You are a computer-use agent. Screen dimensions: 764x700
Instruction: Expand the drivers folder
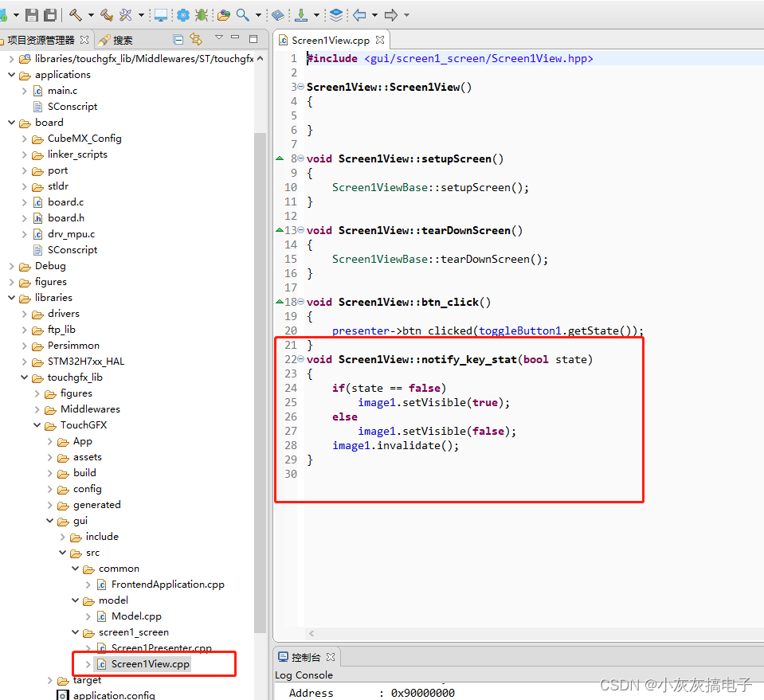coord(23,313)
